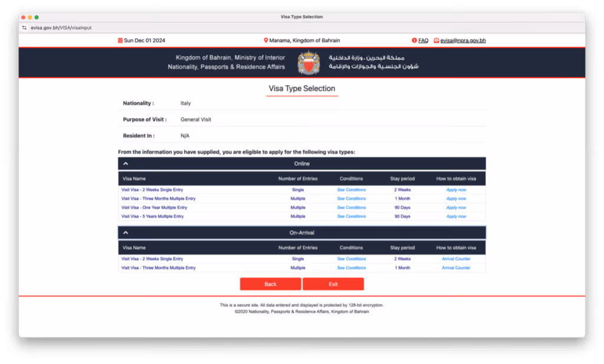Click the site settings icon in address bar

coord(24,28)
